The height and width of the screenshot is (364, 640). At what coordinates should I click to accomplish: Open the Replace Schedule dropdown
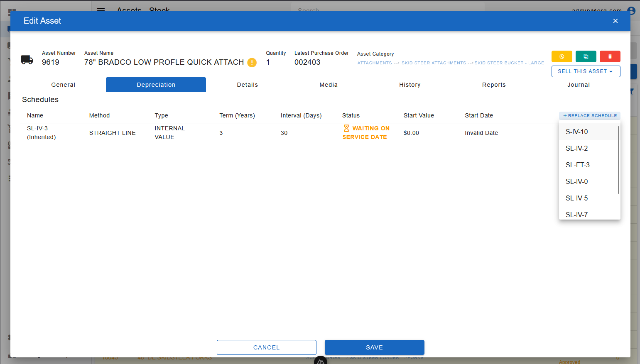(589, 116)
